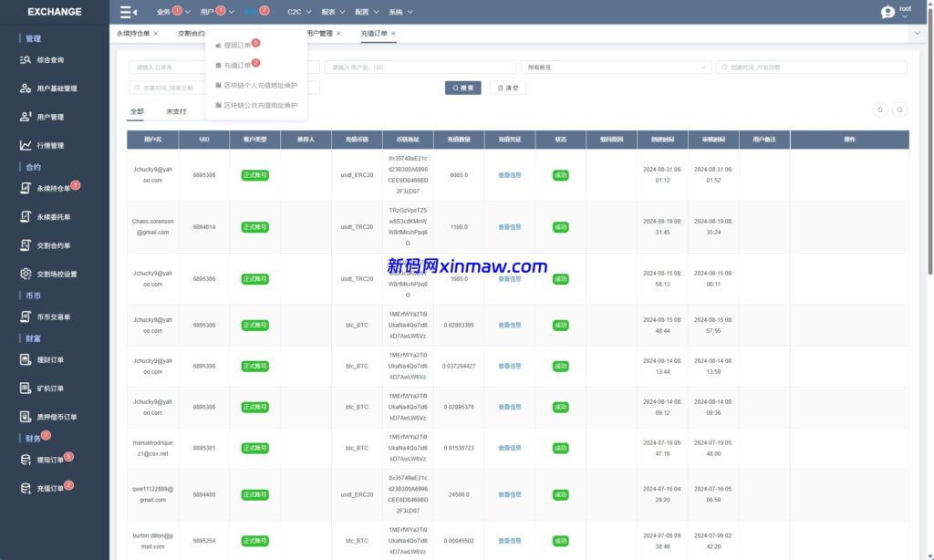Viewport: 934px width, 560px height.
Task: Click the root user avatar icon
Action: click(x=887, y=12)
